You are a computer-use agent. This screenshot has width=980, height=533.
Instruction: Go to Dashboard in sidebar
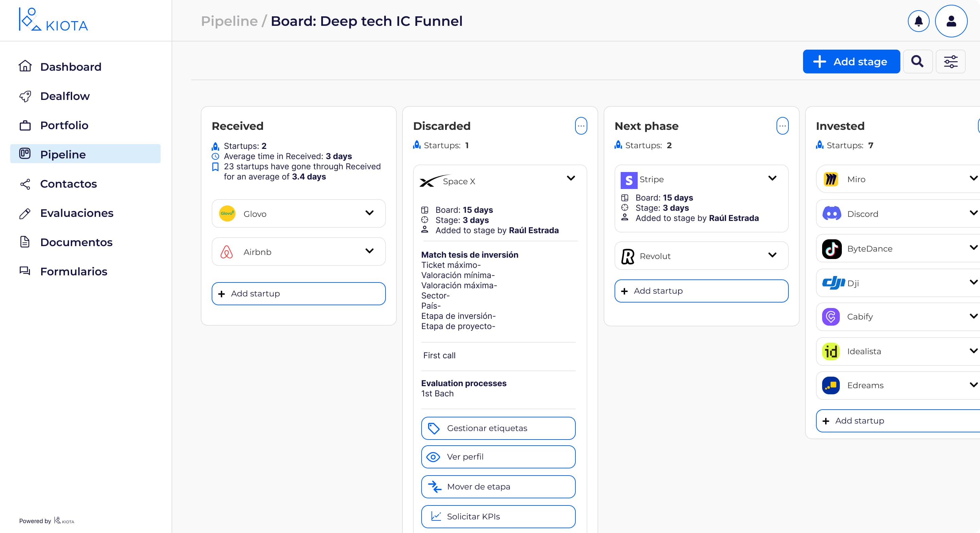click(71, 67)
